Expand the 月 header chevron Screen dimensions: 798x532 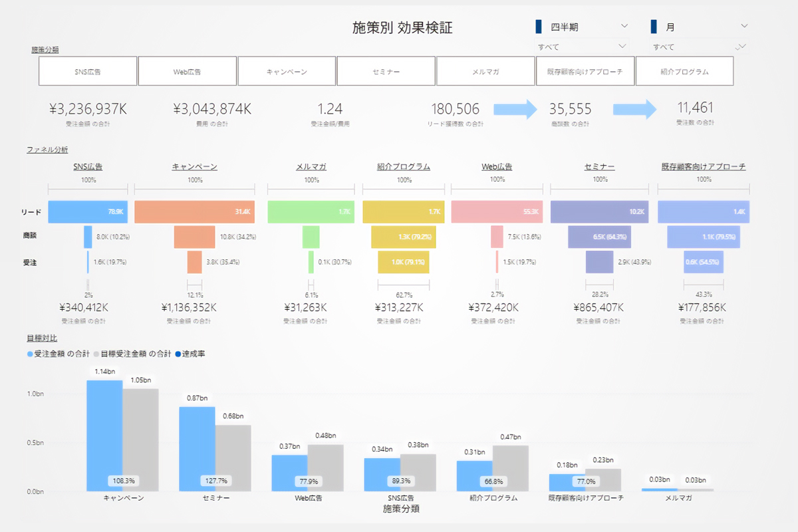tap(743, 27)
